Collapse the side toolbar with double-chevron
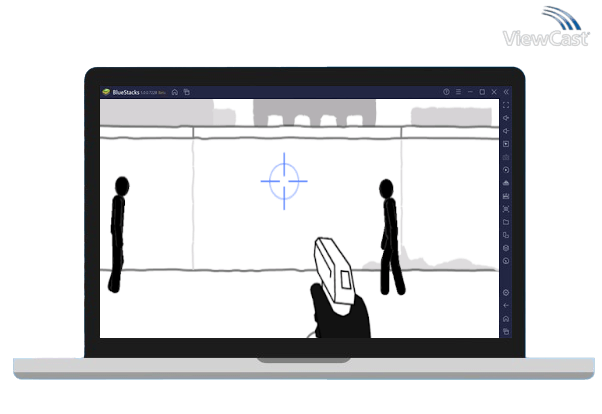 (506, 92)
